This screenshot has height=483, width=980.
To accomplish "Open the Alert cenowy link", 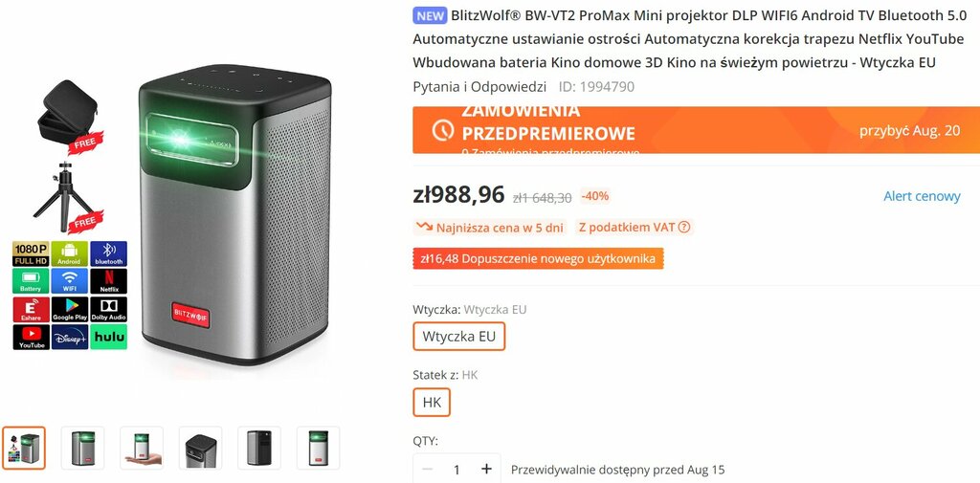I will point(922,196).
